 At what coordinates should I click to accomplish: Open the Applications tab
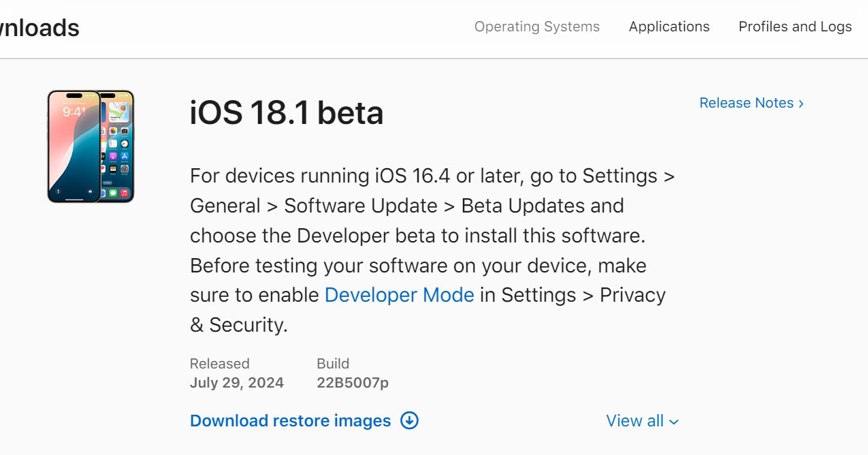pos(669,27)
